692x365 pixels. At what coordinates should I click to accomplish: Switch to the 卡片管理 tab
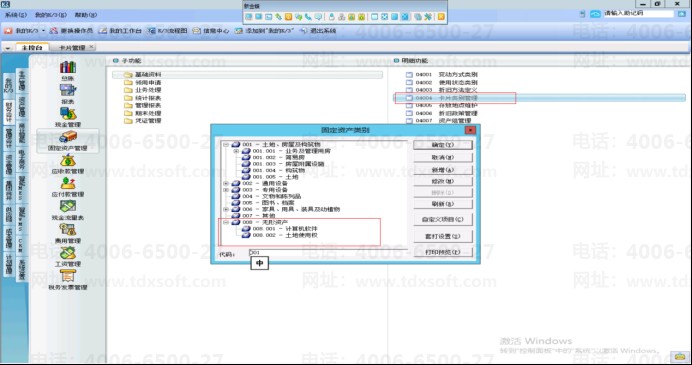click(x=71, y=47)
